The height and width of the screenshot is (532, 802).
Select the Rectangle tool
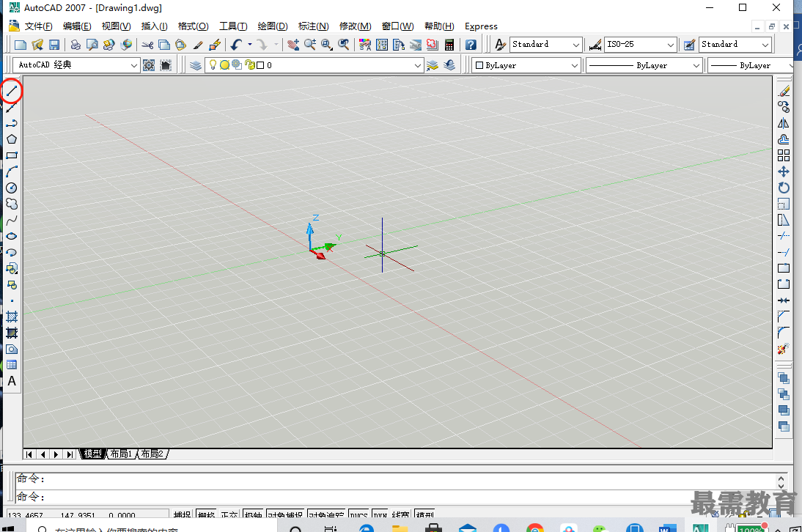click(x=12, y=155)
